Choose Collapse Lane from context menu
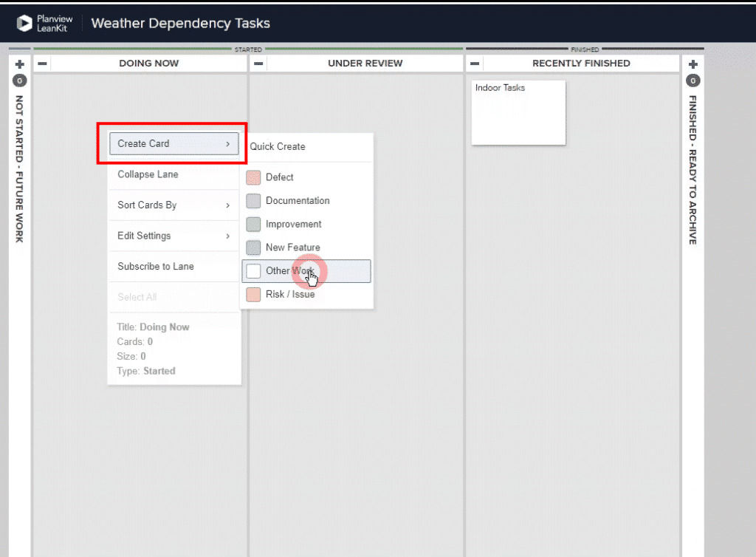This screenshot has width=756, height=557. [148, 174]
